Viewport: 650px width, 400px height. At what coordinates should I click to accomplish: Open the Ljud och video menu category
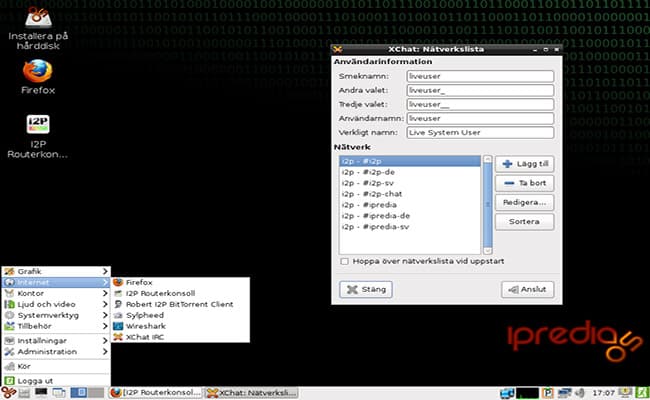tap(56, 304)
